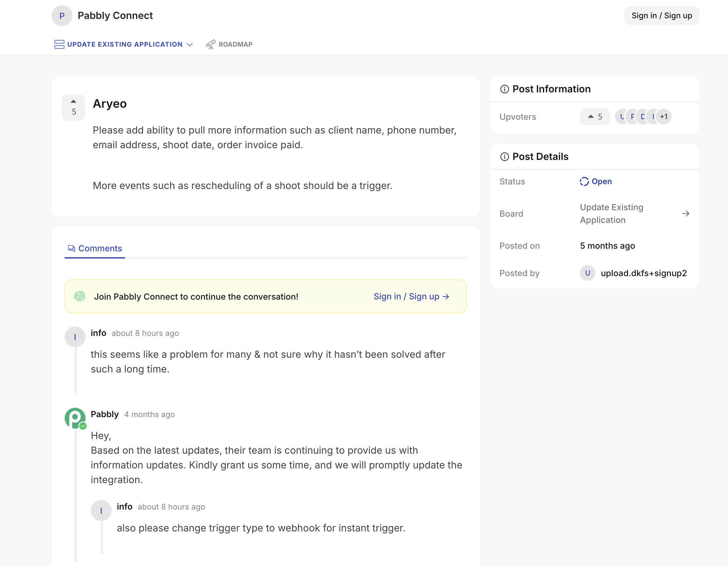
Task: Click the Post Details heading
Action: 540,157
